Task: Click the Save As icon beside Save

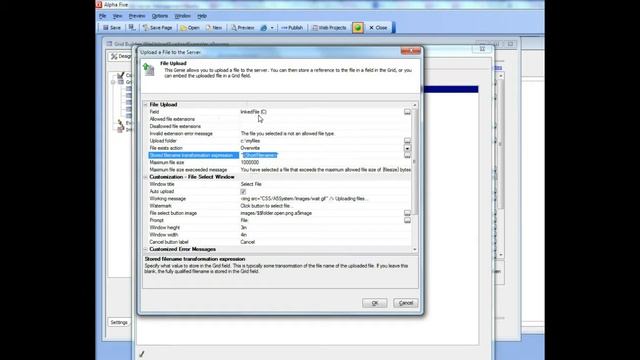Action: point(131,28)
